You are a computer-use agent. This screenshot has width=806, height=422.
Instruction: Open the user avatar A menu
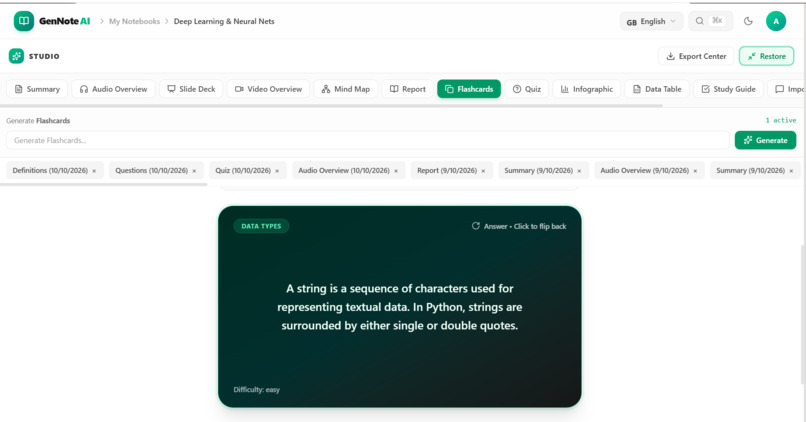click(776, 21)
